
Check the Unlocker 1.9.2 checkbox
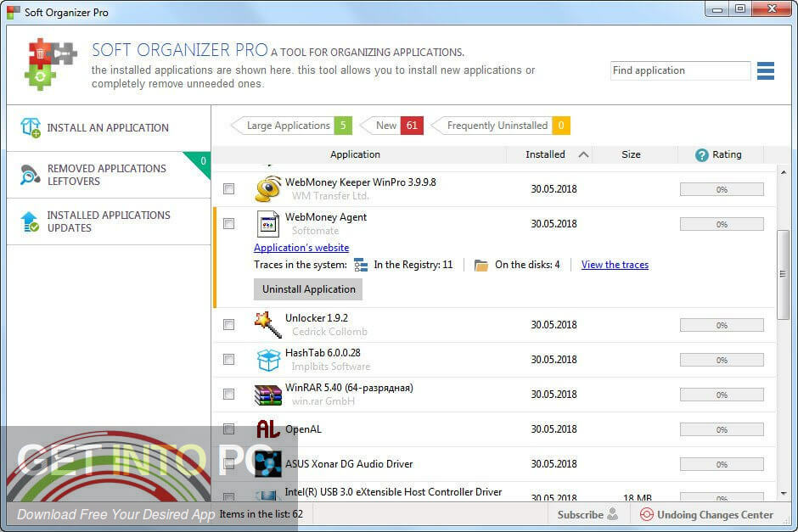tap(229, 325)
